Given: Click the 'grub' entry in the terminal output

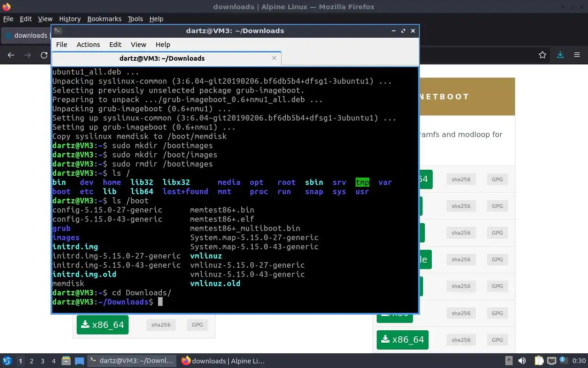Looking at the screenshot, I should click(x=62, y=228).
